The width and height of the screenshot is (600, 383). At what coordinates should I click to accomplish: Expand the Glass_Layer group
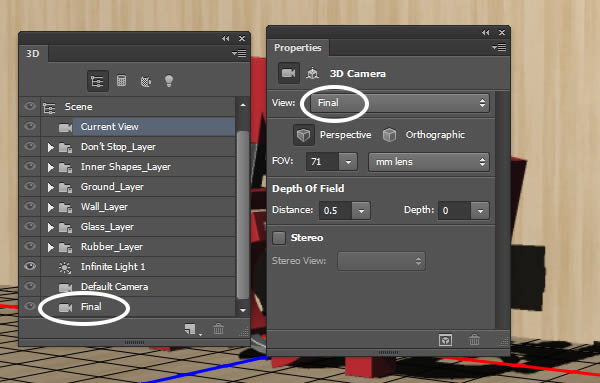pyautogui.click(x=51, y=227)
